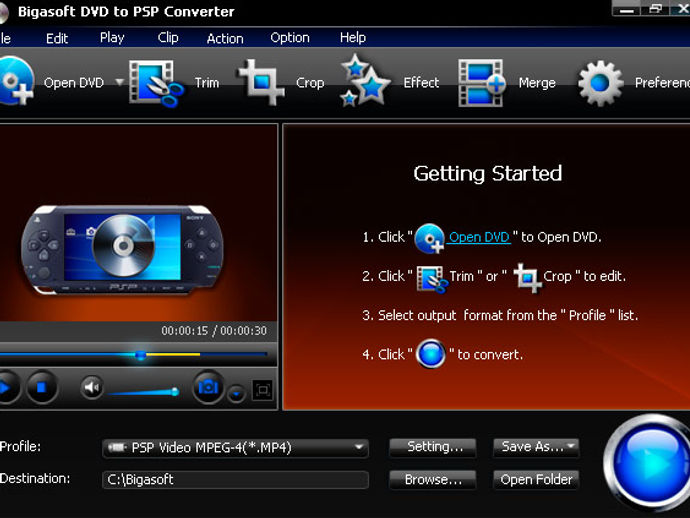Click Trim icon in Getting Started step 2
This screenshot has width=690, height=518.
pos(432,279)
